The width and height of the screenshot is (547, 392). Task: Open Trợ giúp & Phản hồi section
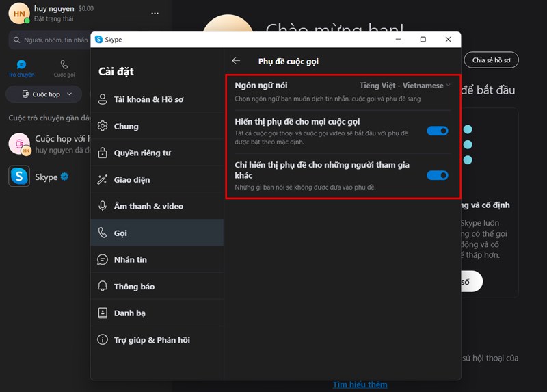pos(157,339)
